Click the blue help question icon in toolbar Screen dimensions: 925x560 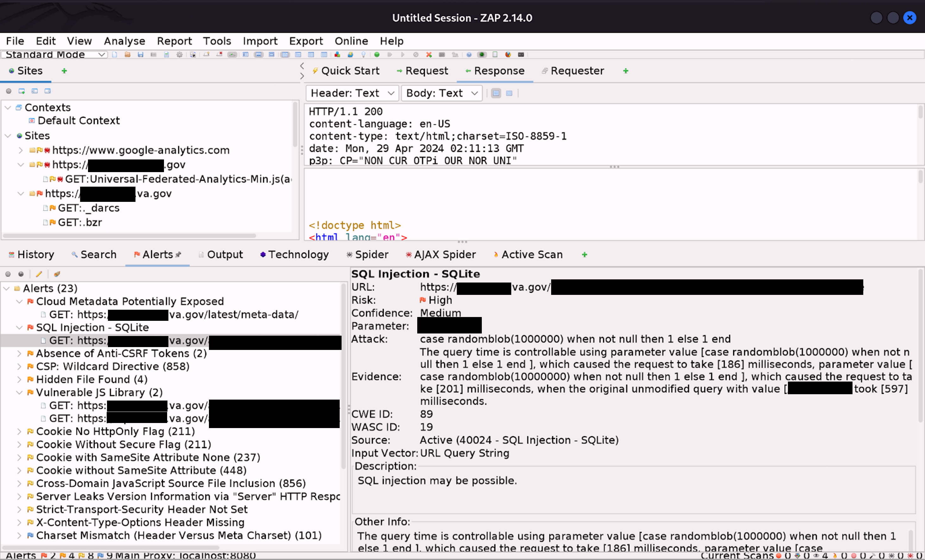click(469, 54)
